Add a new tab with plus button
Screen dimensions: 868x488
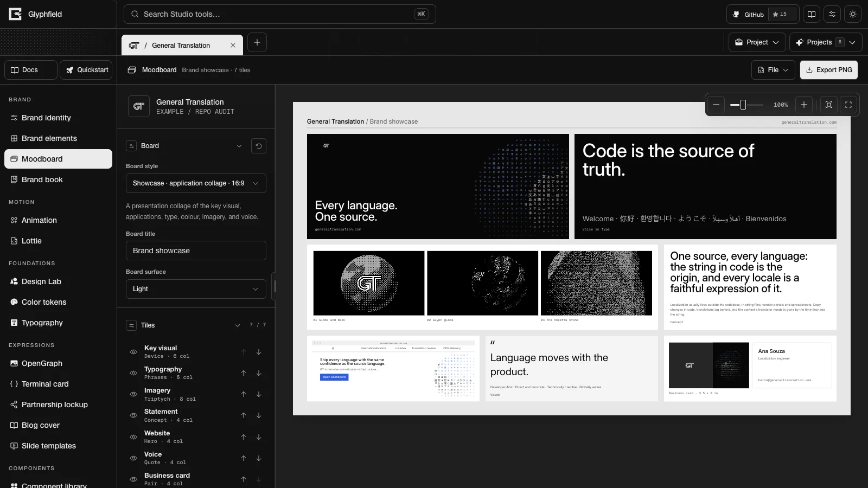click(x=257, y=42)
